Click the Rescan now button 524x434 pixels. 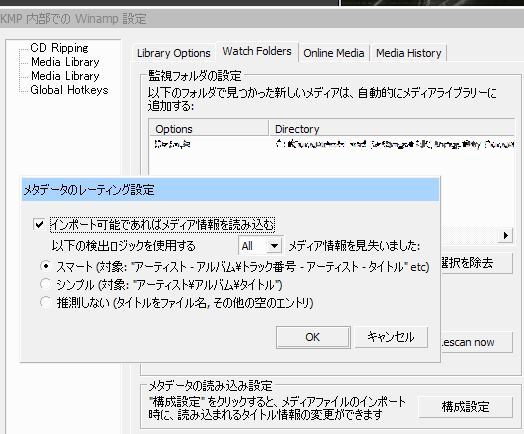(x=477, y=342)
